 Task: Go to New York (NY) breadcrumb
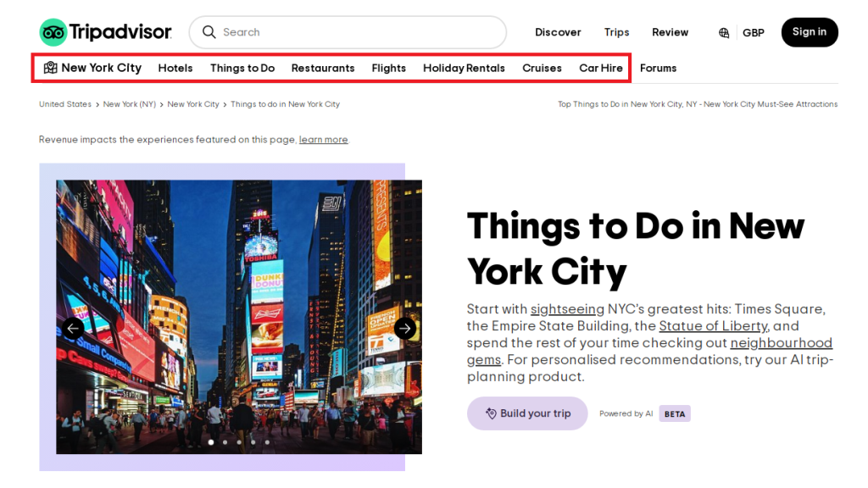[x=130, y=104]
